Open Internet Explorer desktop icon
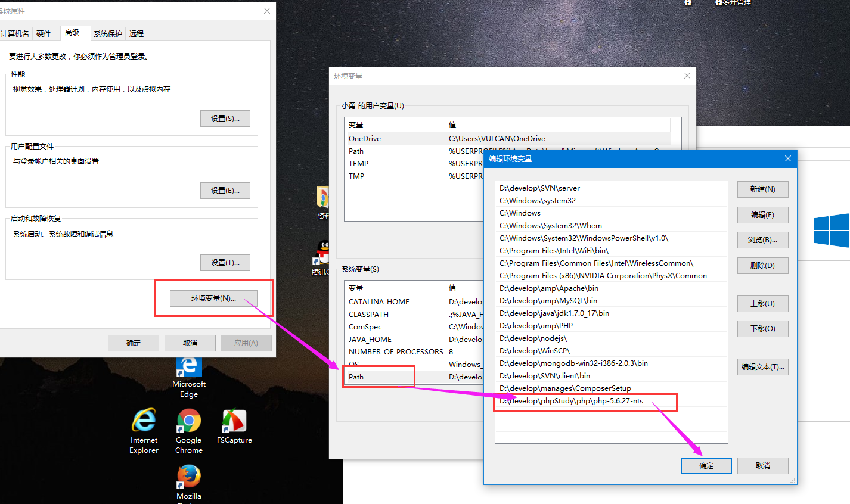Image resolution: width=850 pixels, height=504 pixels. click(x=144, y=422)
